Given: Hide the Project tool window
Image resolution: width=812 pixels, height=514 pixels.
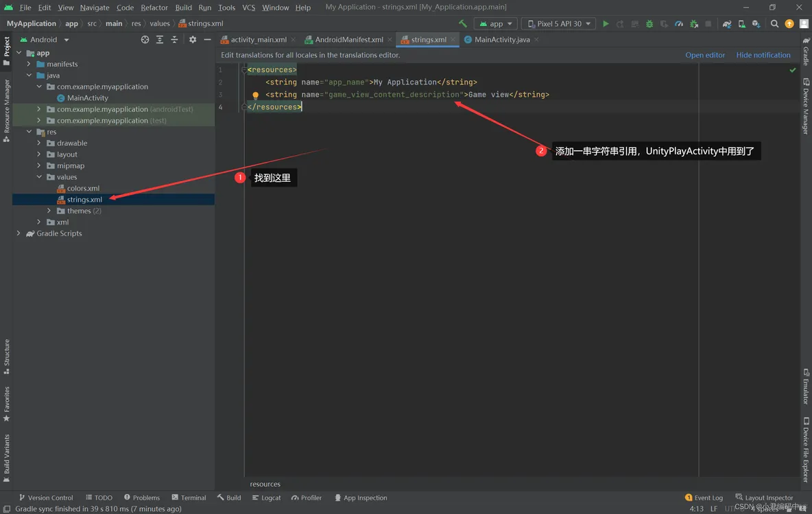Looking at the screenshot, I should pos(207,39).
